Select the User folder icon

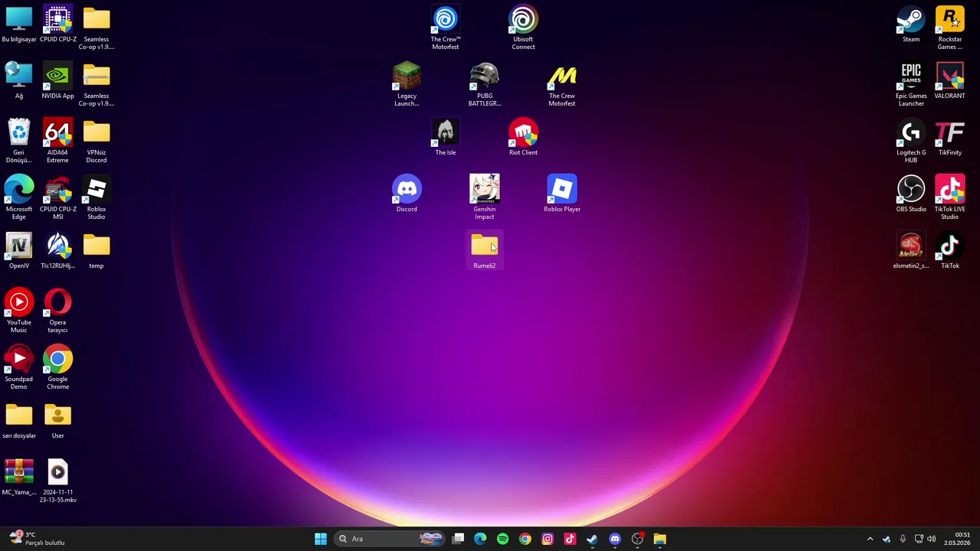pyautogui.click(x=58, y=422)
